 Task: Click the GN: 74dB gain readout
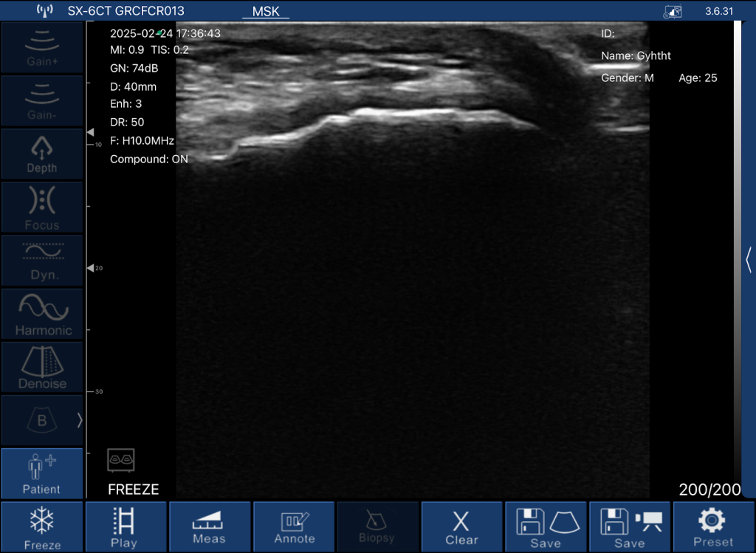[x=134, y=69]
